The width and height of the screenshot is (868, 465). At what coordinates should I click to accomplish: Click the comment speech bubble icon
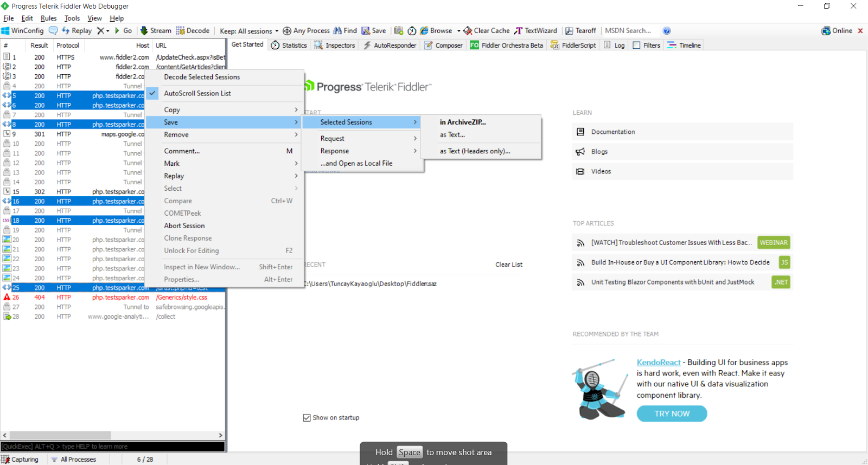(x=53, y=31)
